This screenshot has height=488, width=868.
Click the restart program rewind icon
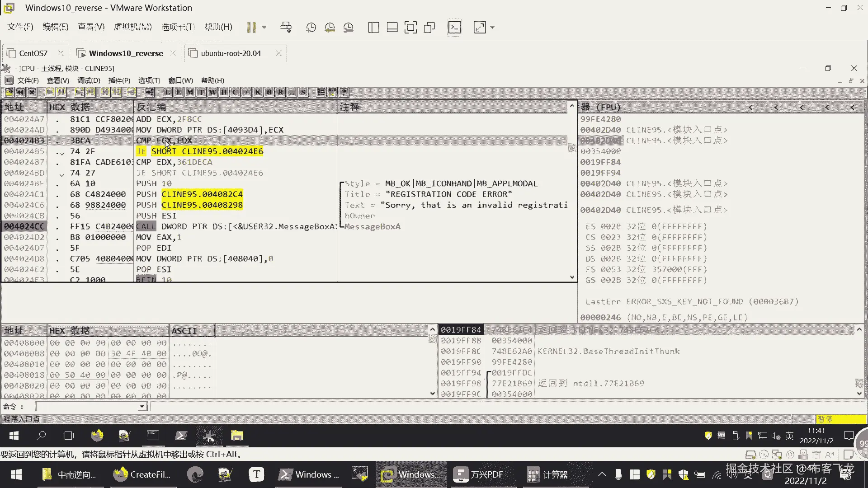point(20,92)
